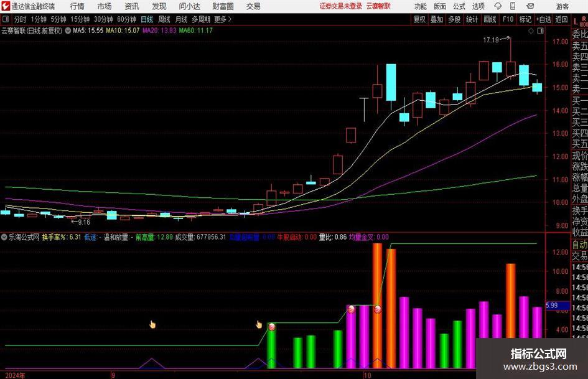Toggle the side panel icon at chart top-right
588x379 pixels.
tap(540, 30)
